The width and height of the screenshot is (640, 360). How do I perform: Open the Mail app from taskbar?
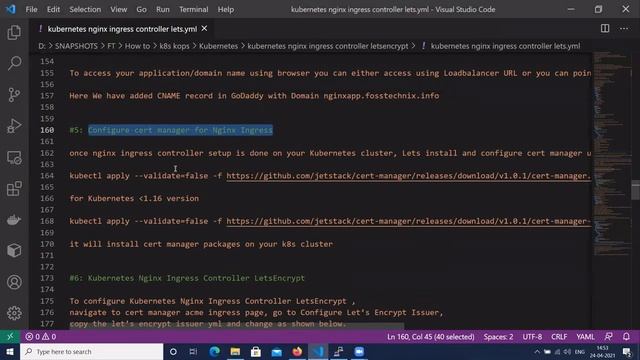click(276, 351)
